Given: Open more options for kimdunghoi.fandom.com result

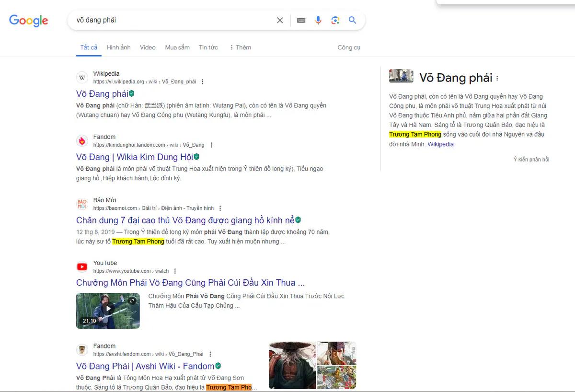Looking at the screenshot, I should pyautogui.click(x=211, y=145).
